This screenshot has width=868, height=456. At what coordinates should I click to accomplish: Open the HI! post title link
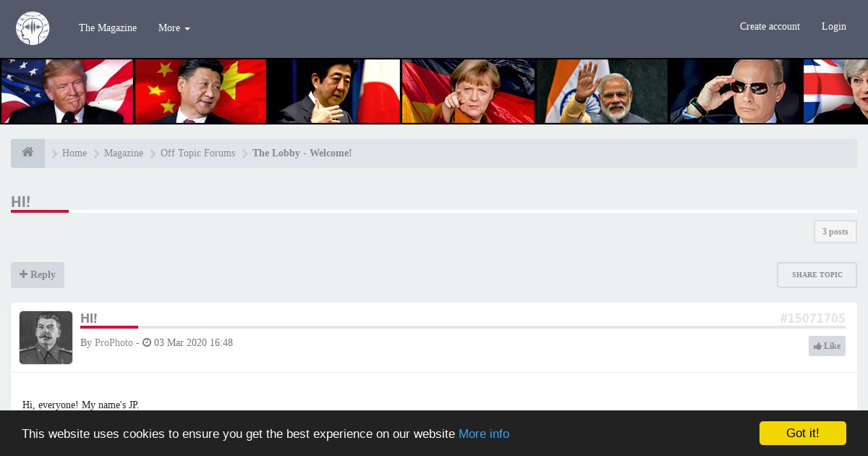pyautogui.click(x=88, y=318)
